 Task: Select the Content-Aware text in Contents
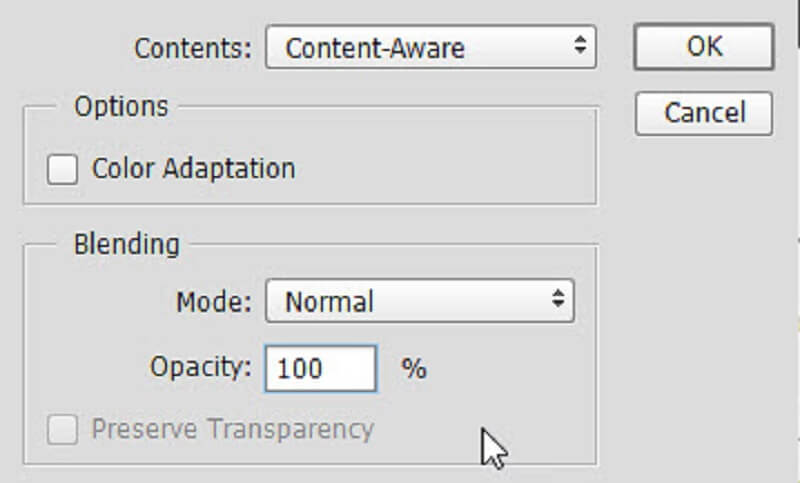[x=375, y=48]
